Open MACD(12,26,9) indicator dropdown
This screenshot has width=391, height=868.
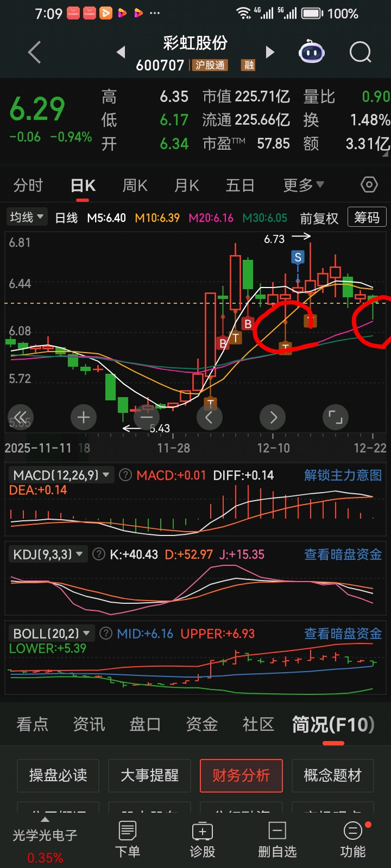(61, 475)
